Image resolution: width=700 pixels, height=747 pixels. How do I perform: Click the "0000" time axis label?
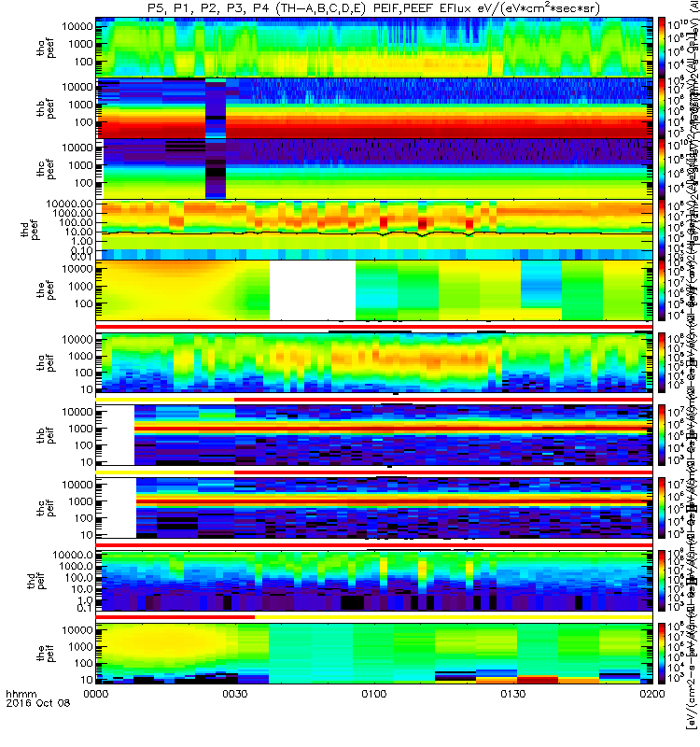click(x=96, y=694)
